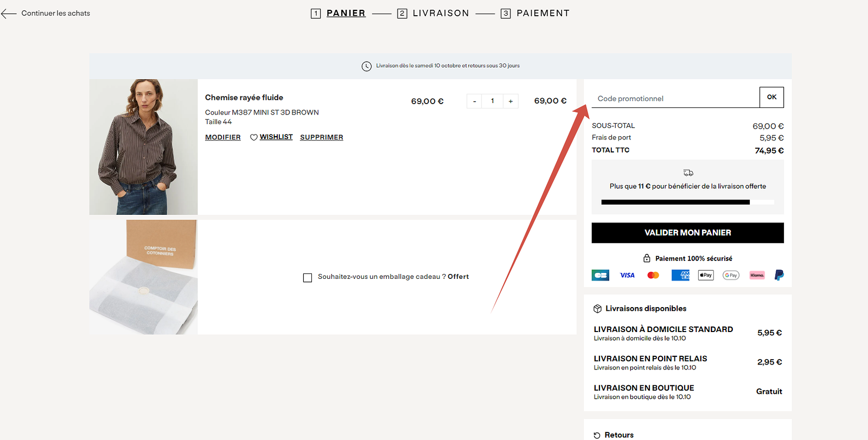Select Livraison à domicile standard option
Image resolution: width=868 pixels, height=440 pixels.
tap(688, 333)
